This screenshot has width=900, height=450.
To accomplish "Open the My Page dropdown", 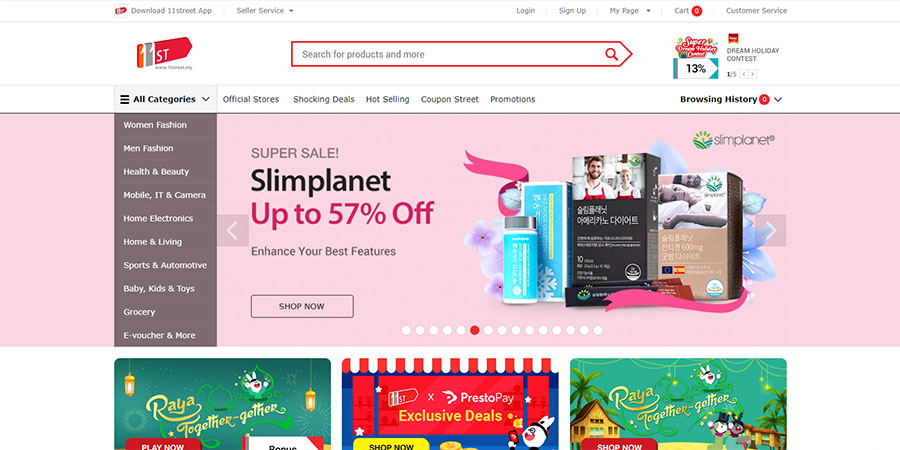I will [x=630, y=10].
